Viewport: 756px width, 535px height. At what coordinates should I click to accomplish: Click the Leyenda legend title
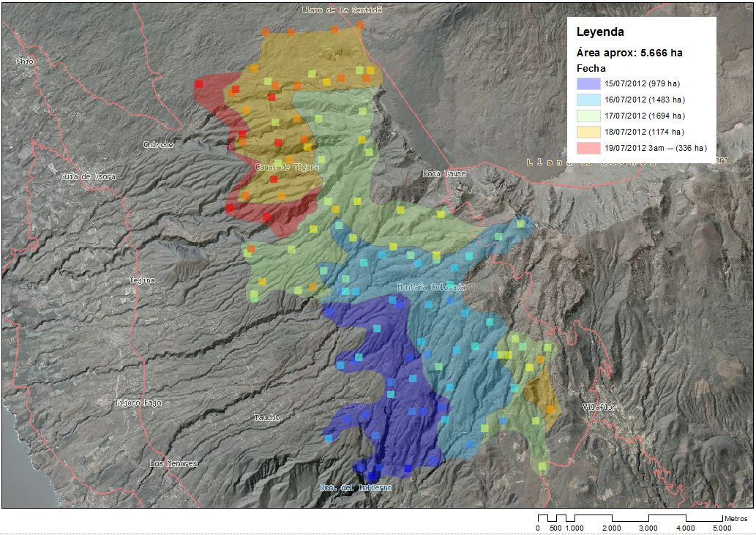599,32
